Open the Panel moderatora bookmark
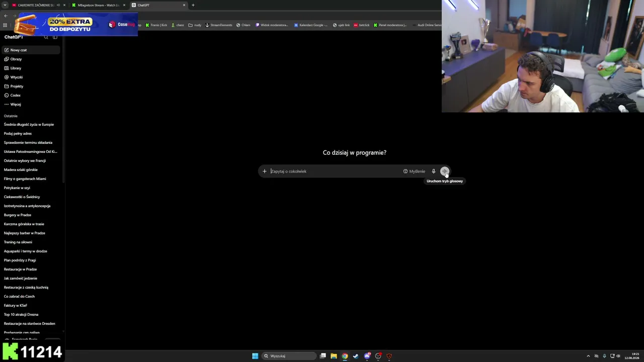 click(390, 25)
